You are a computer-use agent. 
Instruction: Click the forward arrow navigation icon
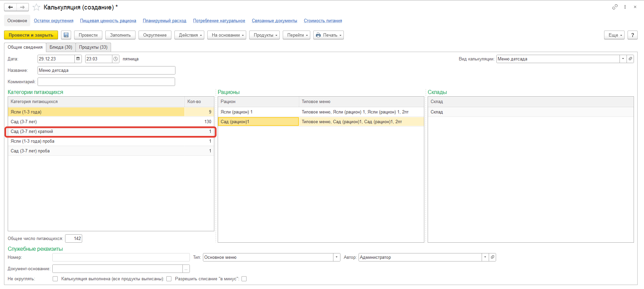pos(22,7)
